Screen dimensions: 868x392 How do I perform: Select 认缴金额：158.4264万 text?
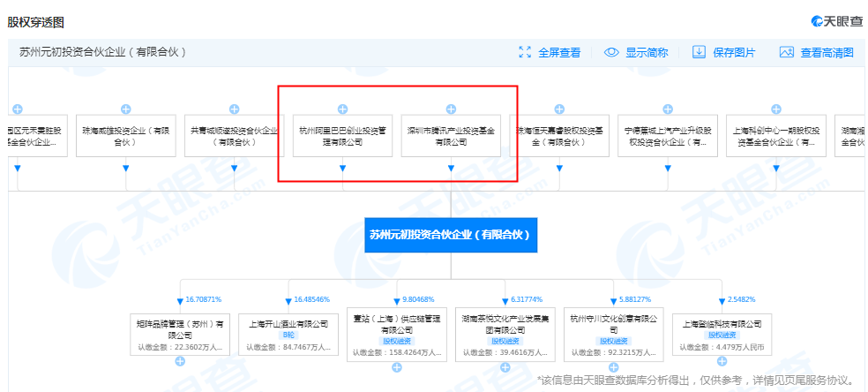[397, 352]
